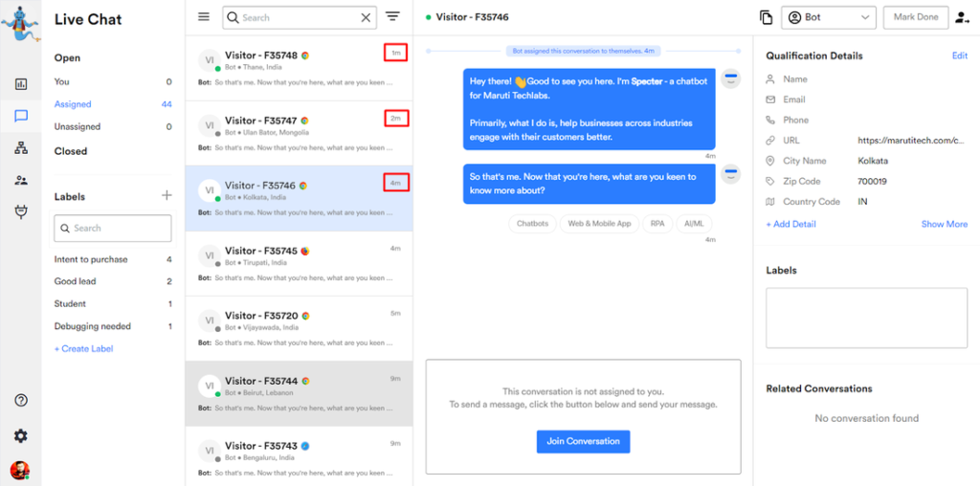Click the Join Conversation button
Viewport: 980px width, 486px height.
pyautogui.click(x=583, y=441)
